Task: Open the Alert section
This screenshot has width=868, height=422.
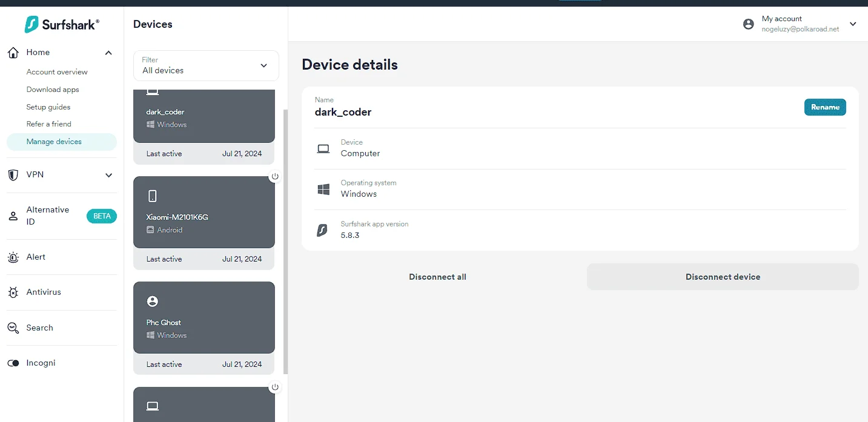Action: (x=36, y=257)
